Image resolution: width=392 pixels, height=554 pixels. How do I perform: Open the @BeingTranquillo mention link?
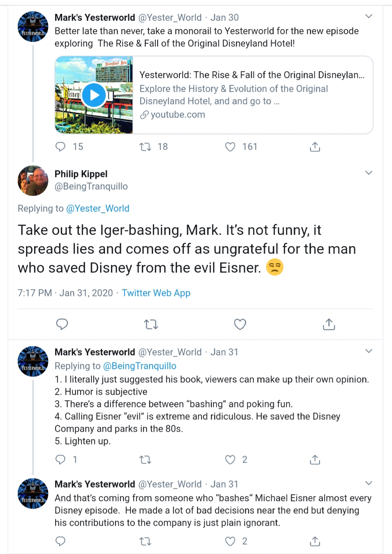[140, 366]
